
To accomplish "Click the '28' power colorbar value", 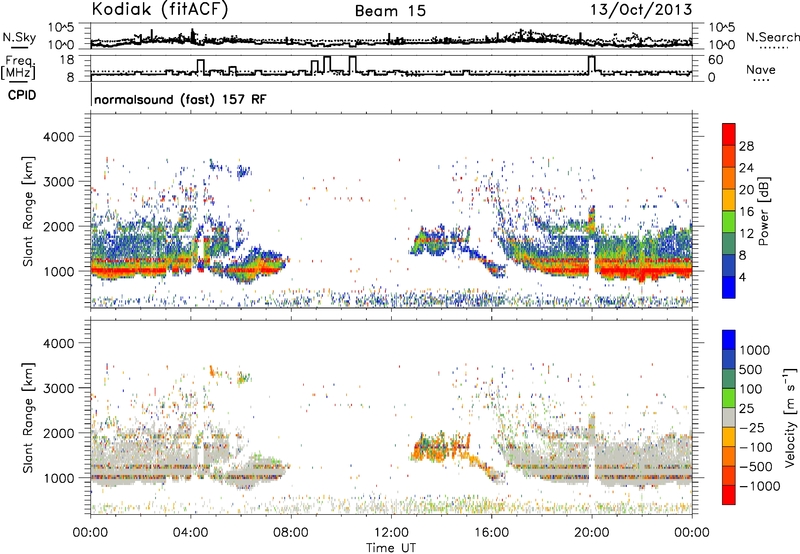I will coord(746,146).
